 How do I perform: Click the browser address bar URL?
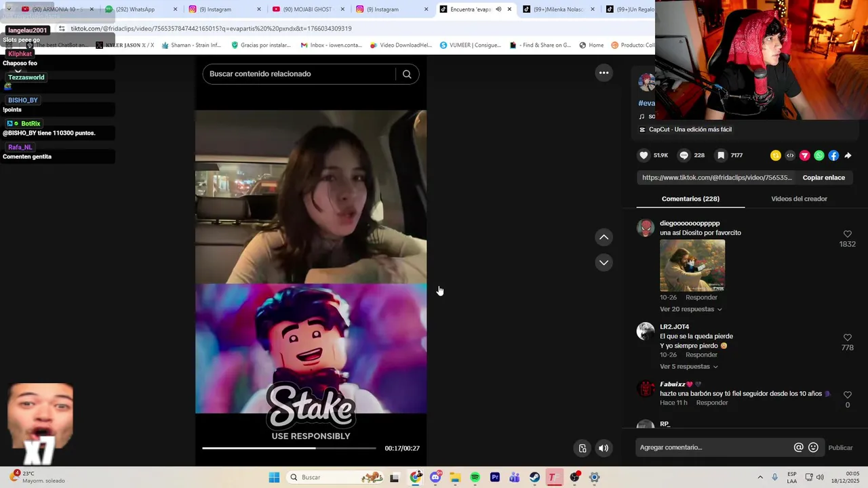pos(211,28)
